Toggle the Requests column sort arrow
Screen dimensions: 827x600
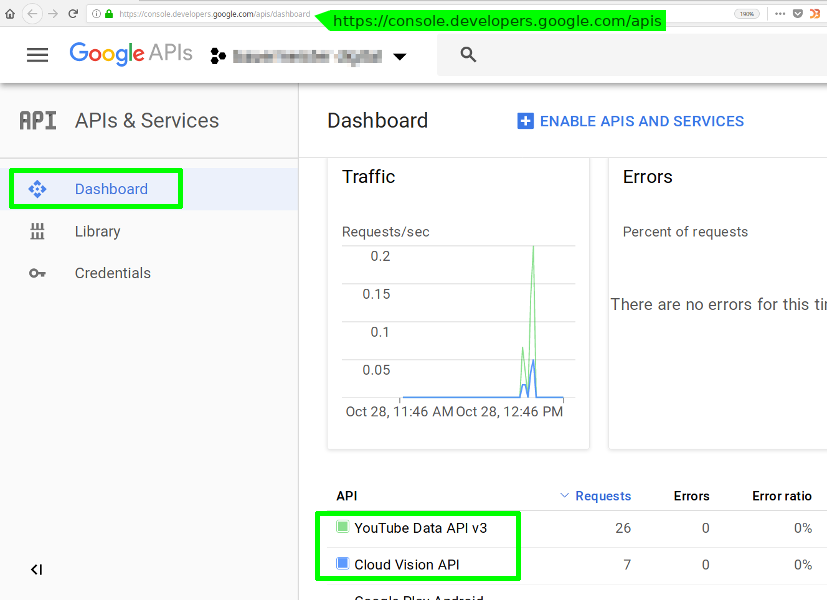point(564,496)
